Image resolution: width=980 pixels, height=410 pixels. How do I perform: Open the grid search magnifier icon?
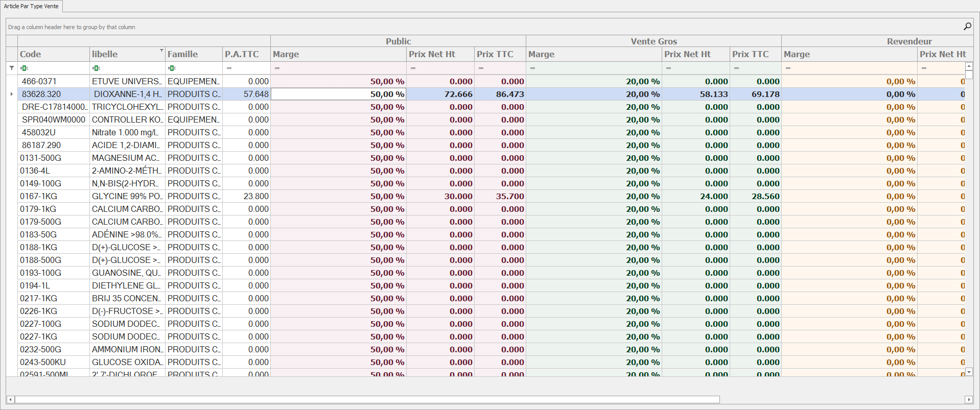click(x=967, y=27)
